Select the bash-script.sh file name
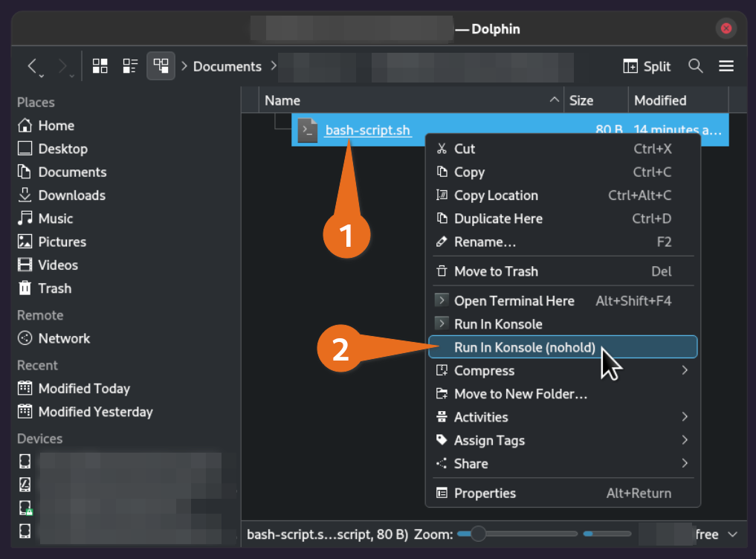 pyautogui.click(x=367, y=130)
